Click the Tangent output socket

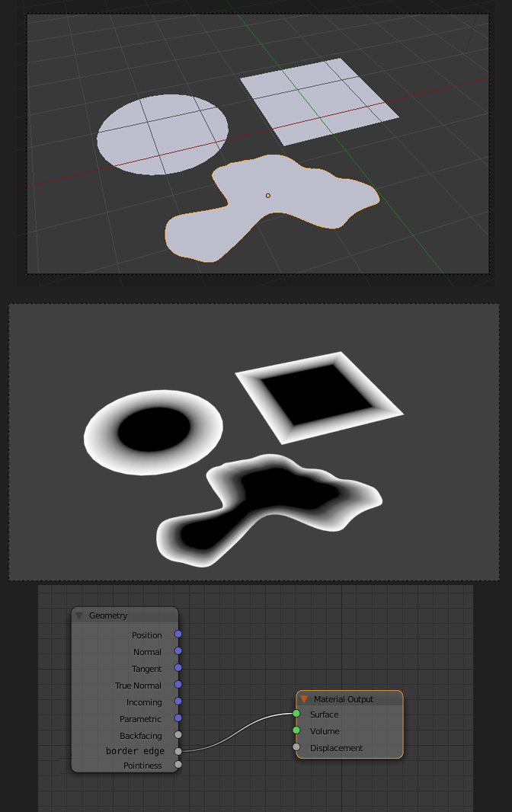178,668
